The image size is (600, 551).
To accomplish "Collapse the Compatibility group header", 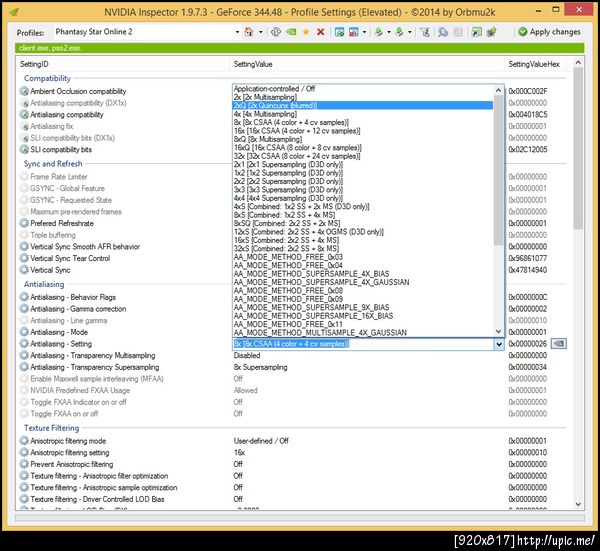I will pyautogui.click(x=47, y=78).
